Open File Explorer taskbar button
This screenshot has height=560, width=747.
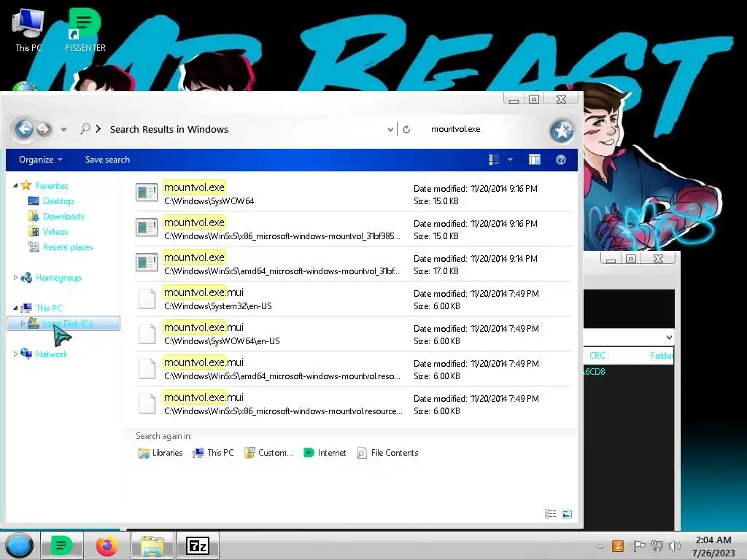[152, 545]
